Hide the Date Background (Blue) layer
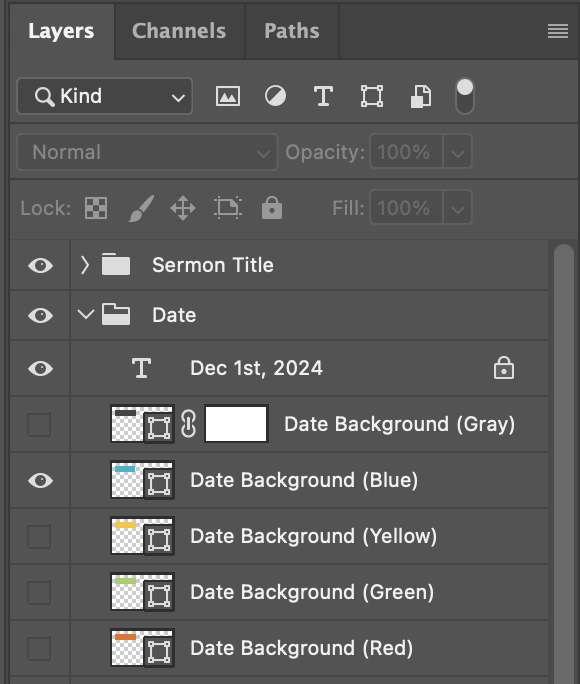This screenshot has height=684, width=580. point(41,480)
